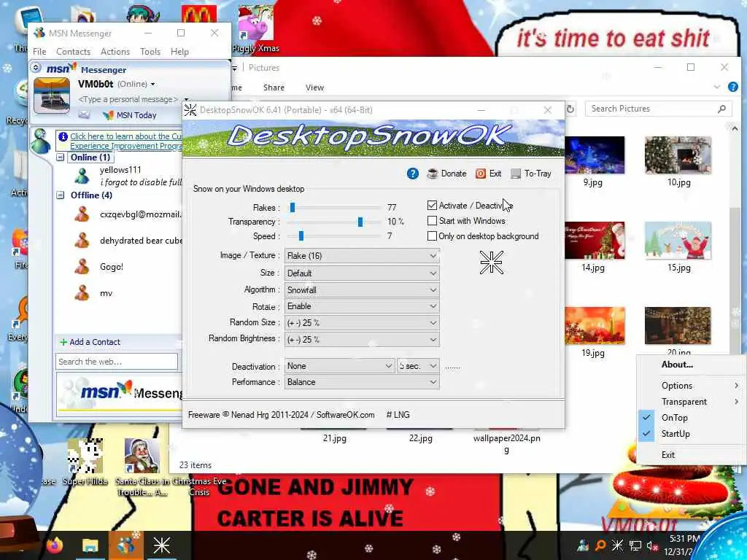This screenshot has height=560, width=747.
Task: Toggle StartUp in the context menu
Action: [691, 434]
